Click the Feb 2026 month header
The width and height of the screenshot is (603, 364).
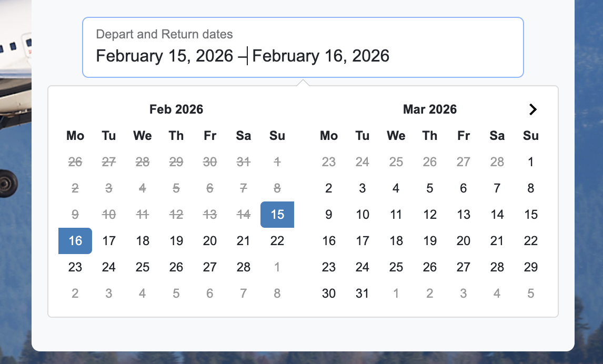pyautogui.click(x=176, y=109)
